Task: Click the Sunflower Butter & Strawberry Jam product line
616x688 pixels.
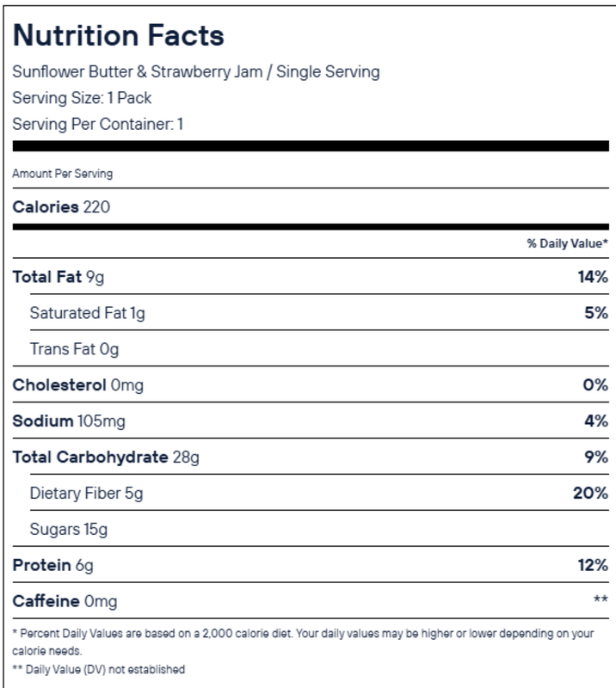Action: click(x=195, y=71)
